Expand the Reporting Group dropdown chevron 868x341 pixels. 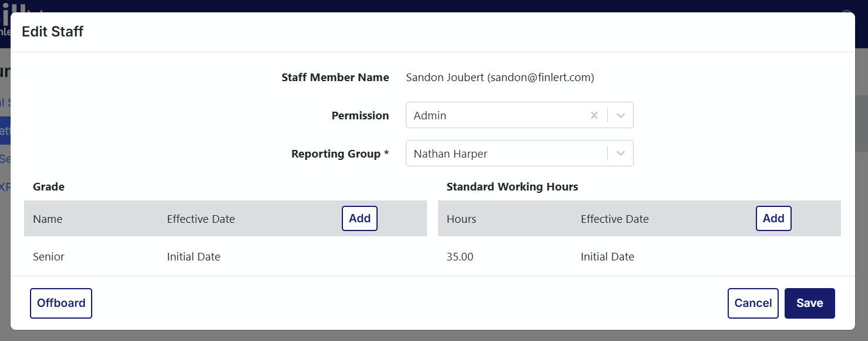620,153
